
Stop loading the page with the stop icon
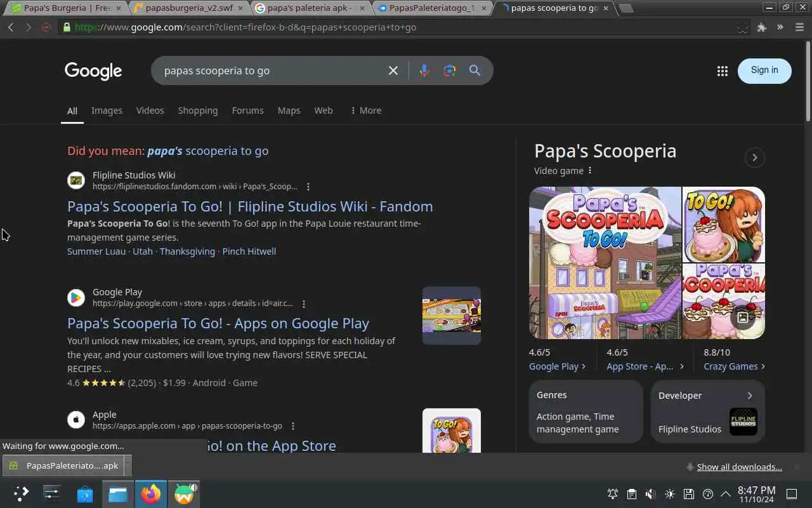click(46, 27)
